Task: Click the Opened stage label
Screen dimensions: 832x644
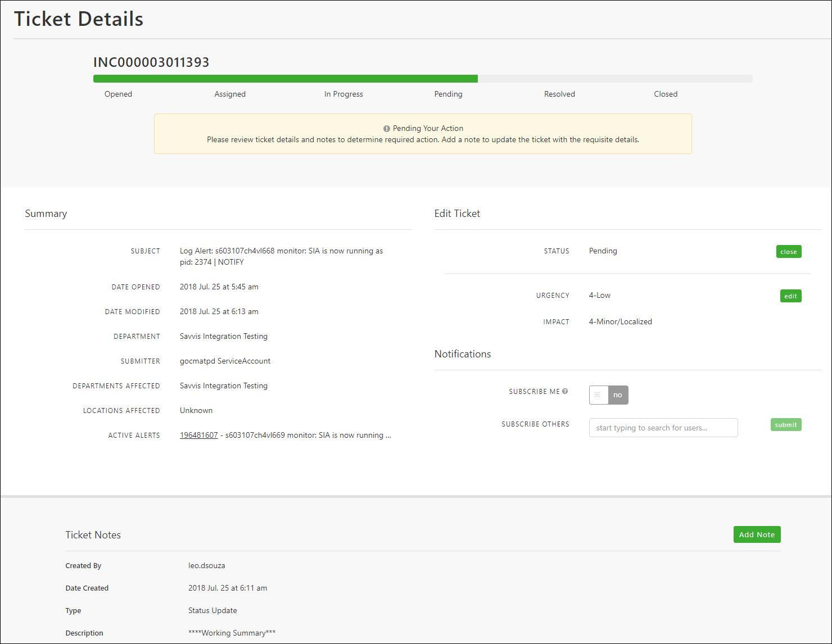Action: click(118, 94)
